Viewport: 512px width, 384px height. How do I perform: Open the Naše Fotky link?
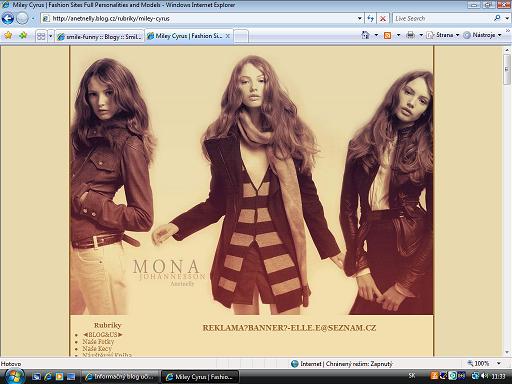(x=98, y=342)
